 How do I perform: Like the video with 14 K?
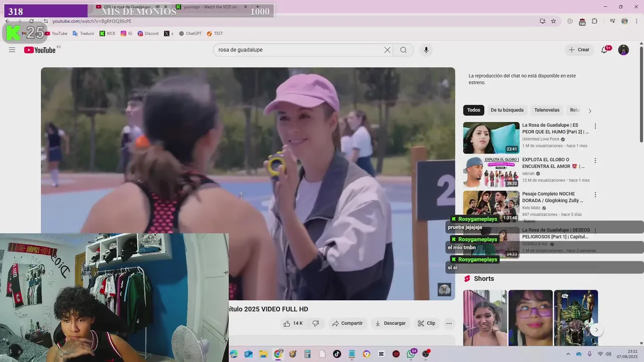293,323
